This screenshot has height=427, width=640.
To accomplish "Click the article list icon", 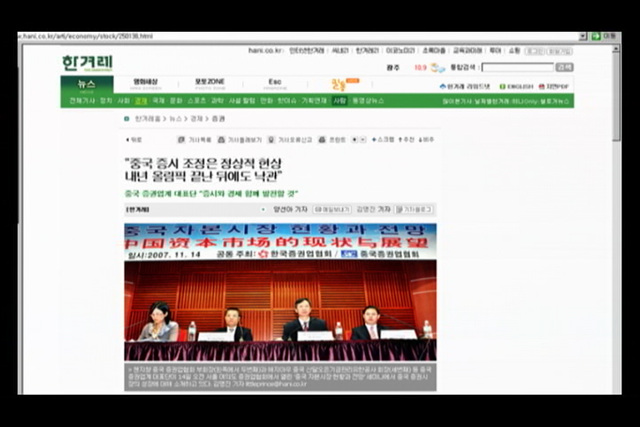I will pos(182,140).
